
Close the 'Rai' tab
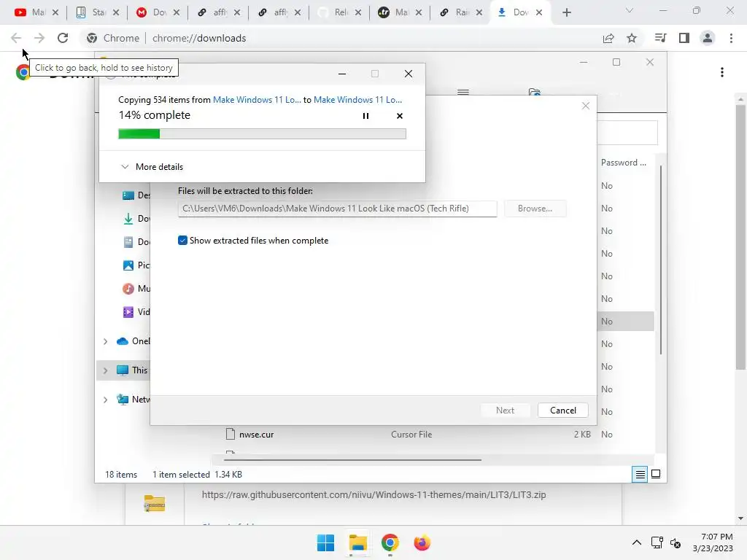pos(479,13)
